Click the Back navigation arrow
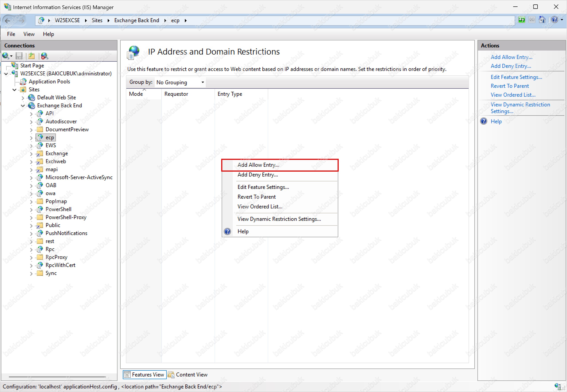The width and height of the screenshot is (567, 392). pos(8,20)
